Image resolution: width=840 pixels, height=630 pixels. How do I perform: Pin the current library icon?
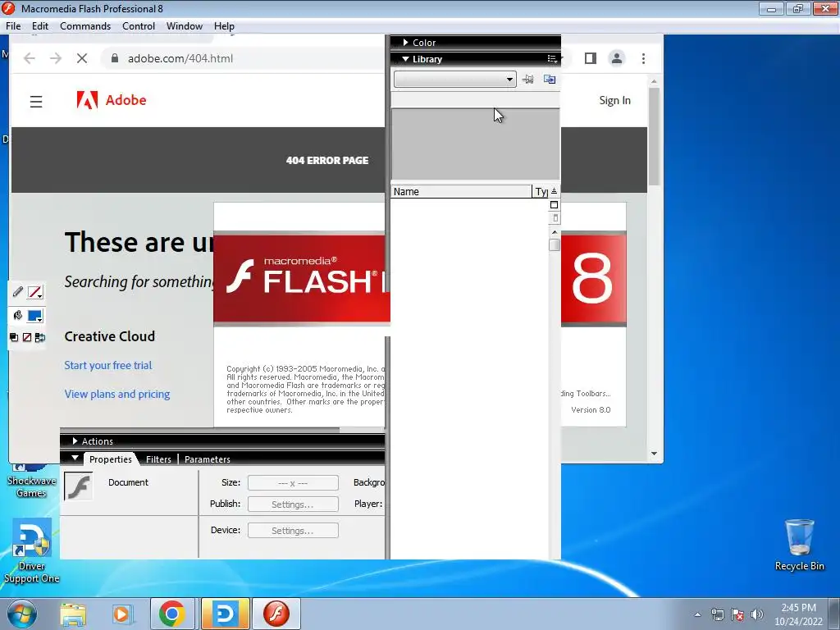(x=528, y=80)
